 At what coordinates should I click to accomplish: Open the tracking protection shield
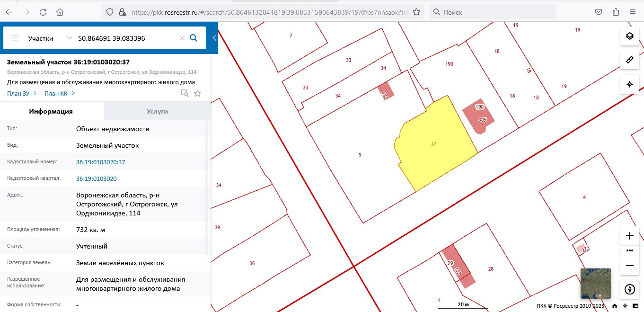coord(110,12)
